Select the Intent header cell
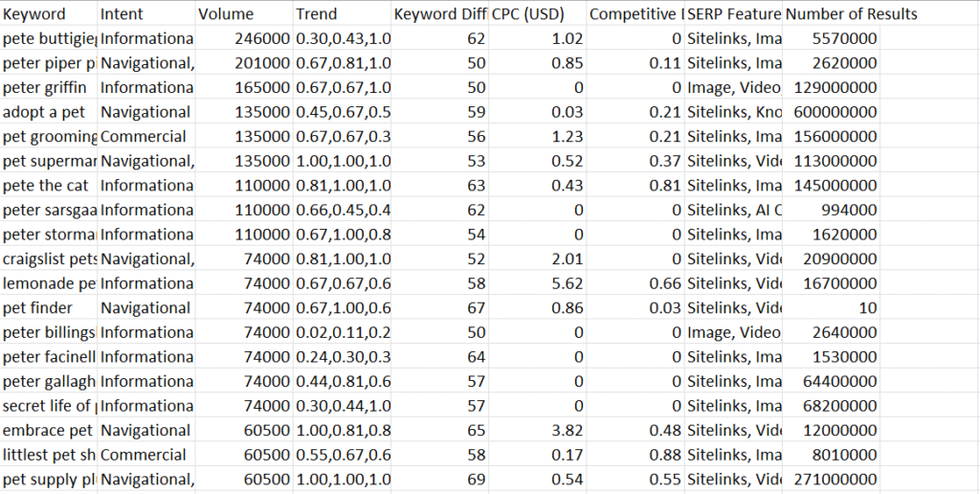Viewport: 980px width, 494px height. [x=145, y=14]
